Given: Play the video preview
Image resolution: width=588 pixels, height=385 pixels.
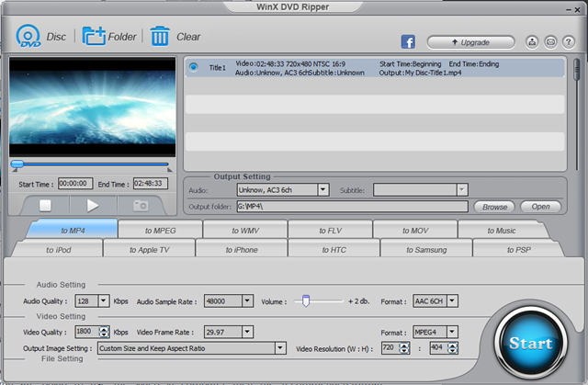Looking at the screenshot, I should click(x=92, y=206).
